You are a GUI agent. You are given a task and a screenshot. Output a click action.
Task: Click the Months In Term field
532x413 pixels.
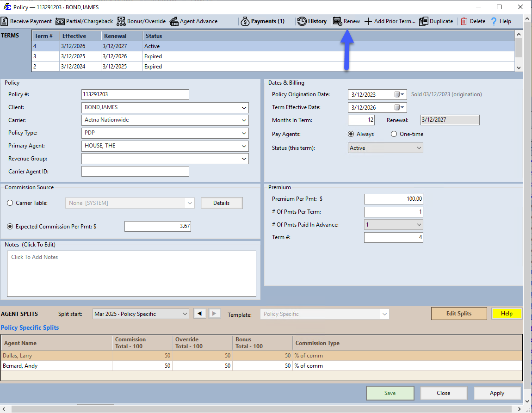coord(361,120)
